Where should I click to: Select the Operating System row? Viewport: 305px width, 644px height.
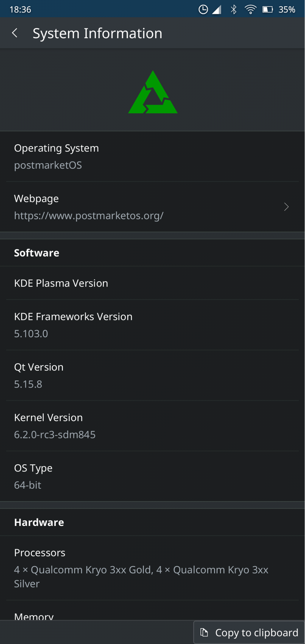pos(152,156)
